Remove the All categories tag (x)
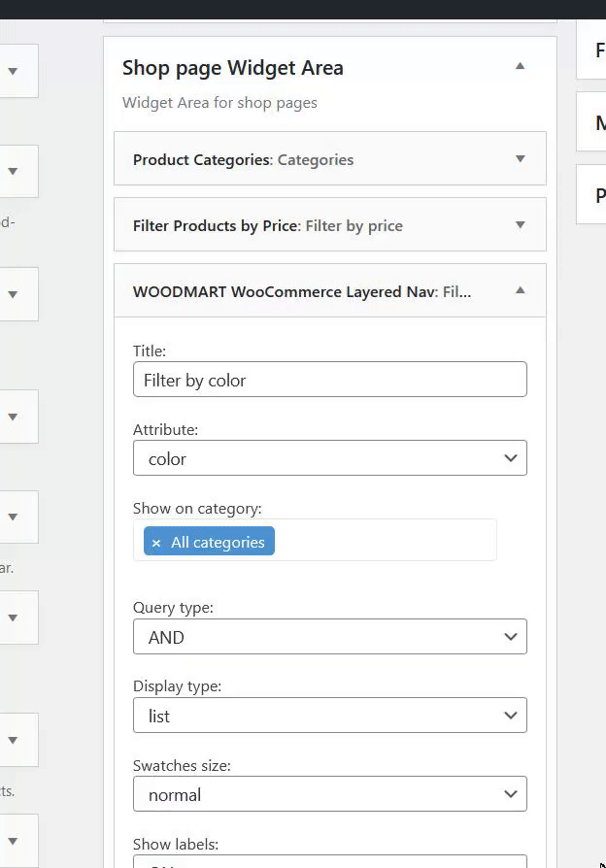606x868 pixels. pos(156,543)
